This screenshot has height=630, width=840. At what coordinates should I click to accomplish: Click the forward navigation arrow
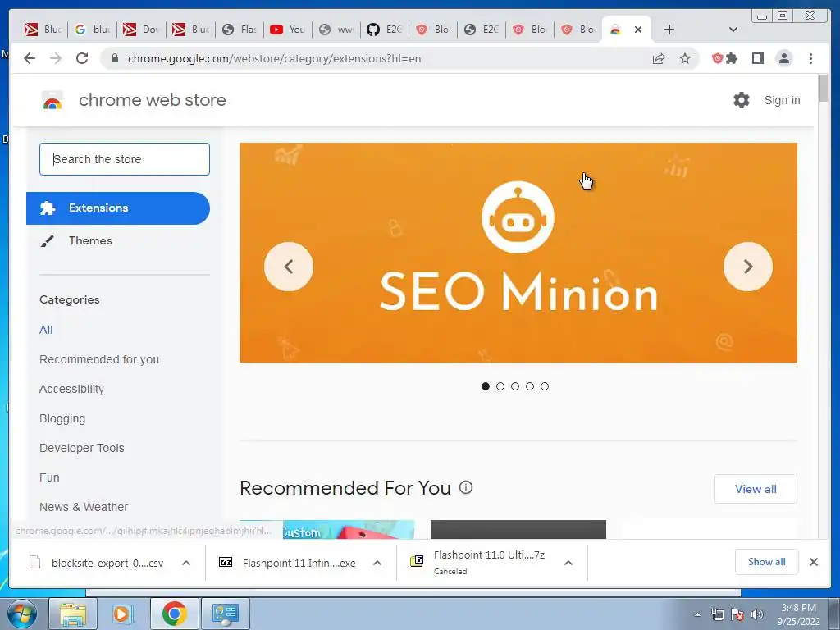click(x=56, y=58)
